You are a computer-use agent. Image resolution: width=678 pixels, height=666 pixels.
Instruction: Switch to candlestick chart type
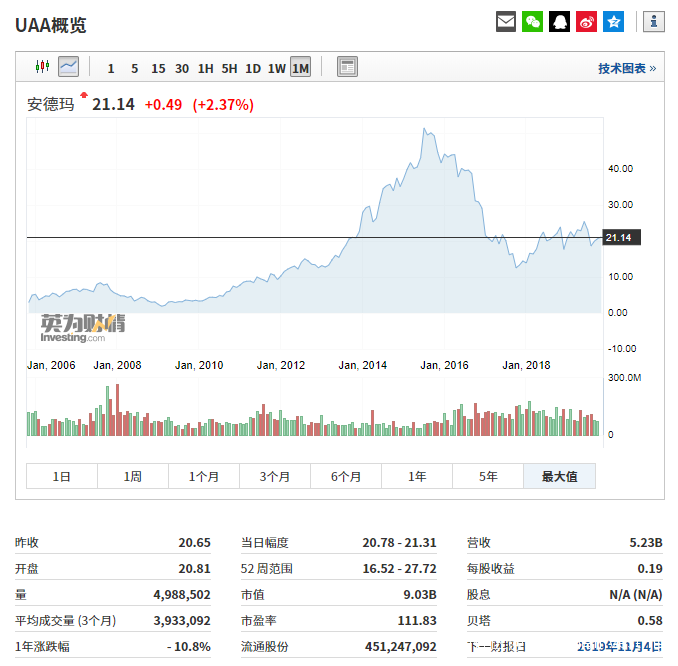point(42,67)
